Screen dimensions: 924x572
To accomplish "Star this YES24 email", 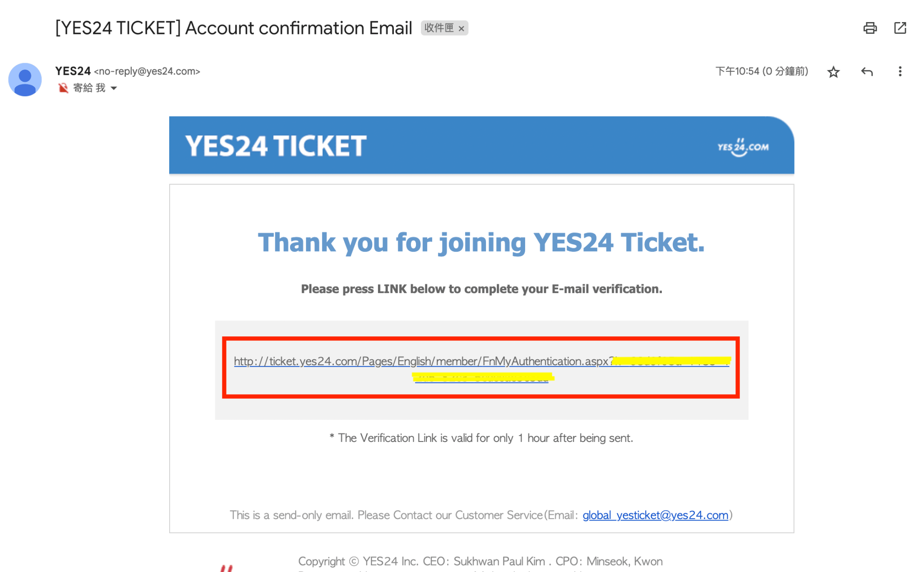I will pyautogui.click(x=833, y=72).
